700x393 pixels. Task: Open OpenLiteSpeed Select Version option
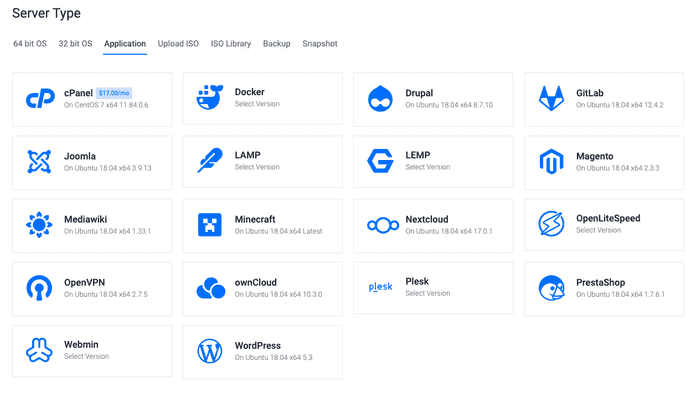[598, 230]
